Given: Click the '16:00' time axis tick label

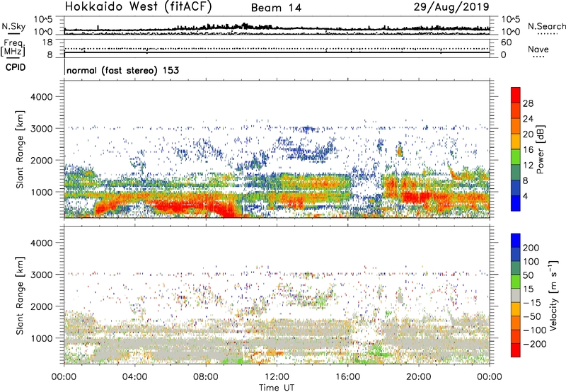Looking at the screenshot, I should (347, 377).
